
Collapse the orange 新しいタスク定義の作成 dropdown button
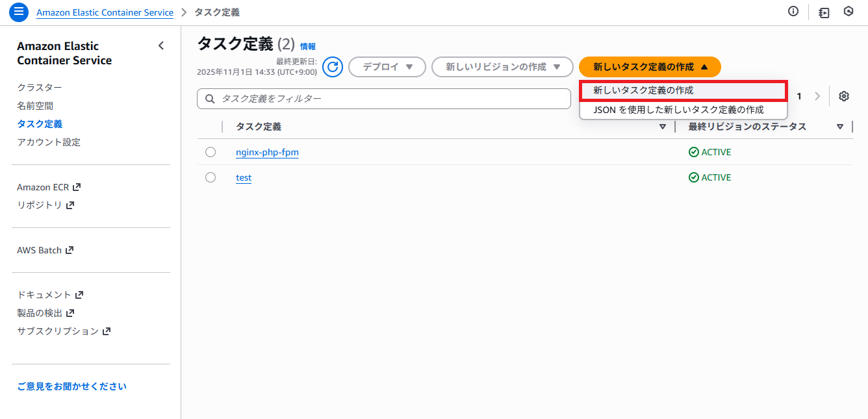tap(650, 67)
